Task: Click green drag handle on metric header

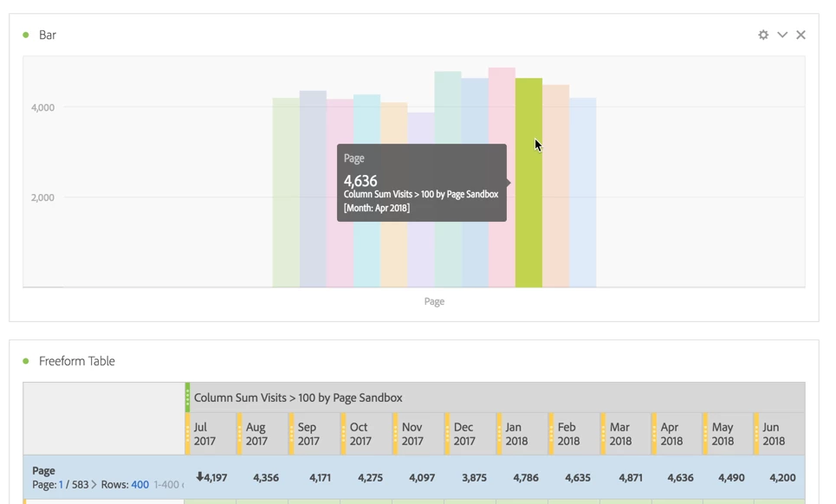Action: (187, 397)
